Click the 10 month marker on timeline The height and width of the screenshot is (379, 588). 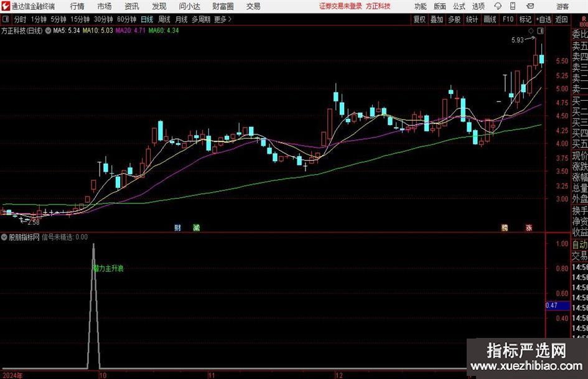(103, 375)
